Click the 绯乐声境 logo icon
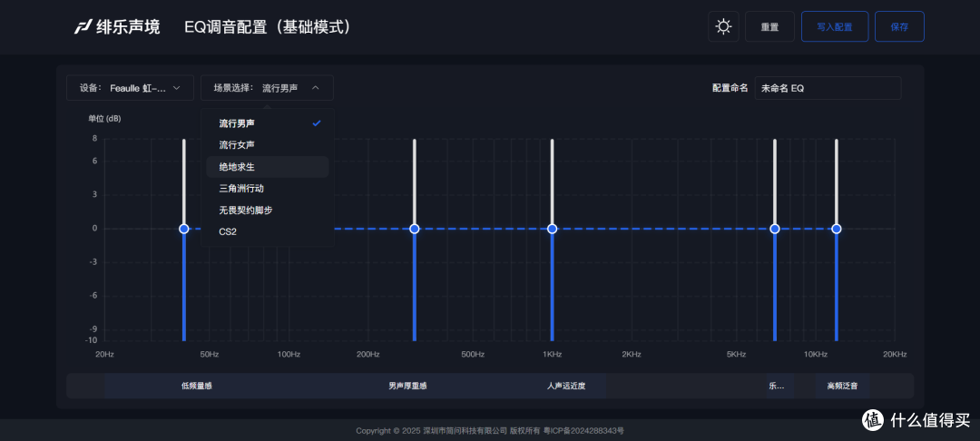This screenshot has width=980, height=441. [x=83, y=27]
